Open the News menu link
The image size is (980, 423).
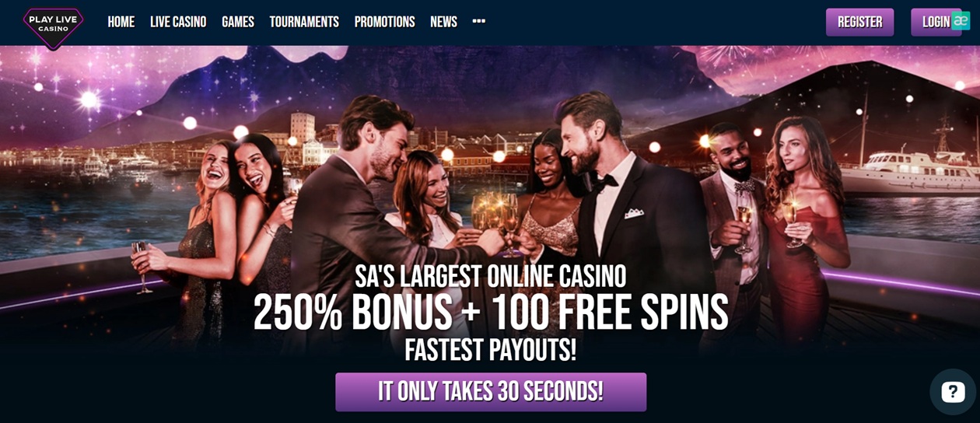click(x=443, y=22)
